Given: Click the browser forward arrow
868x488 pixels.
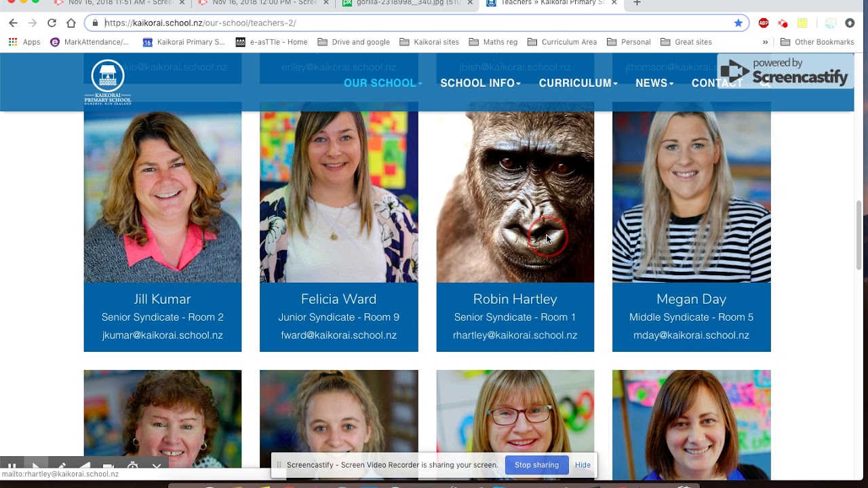Looking at the screenshot, I should (32, 23).
